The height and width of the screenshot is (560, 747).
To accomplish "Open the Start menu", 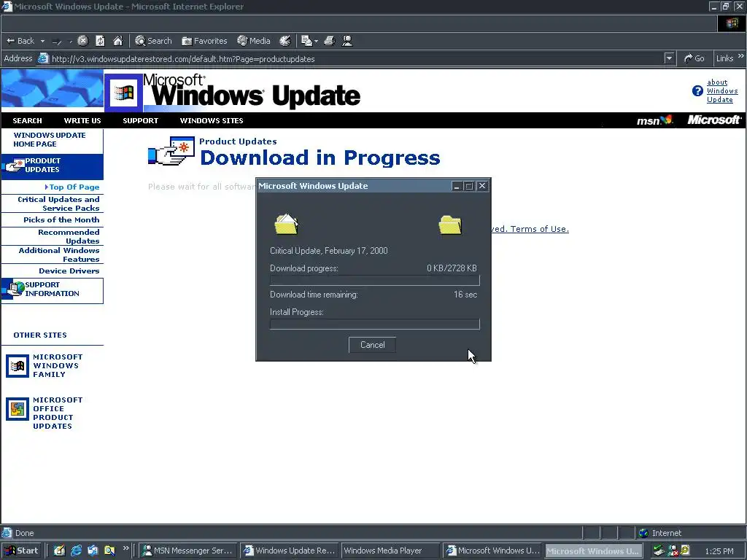I will coord(21,551).
